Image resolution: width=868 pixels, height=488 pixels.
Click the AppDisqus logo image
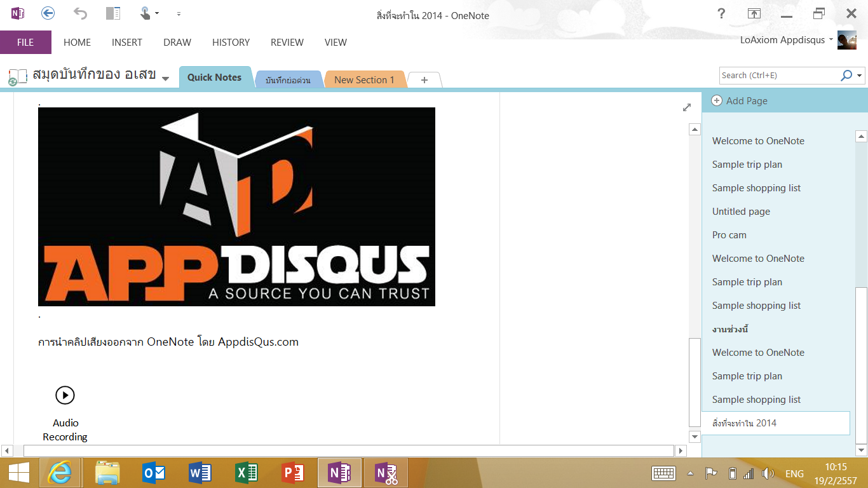click(236, 207)
